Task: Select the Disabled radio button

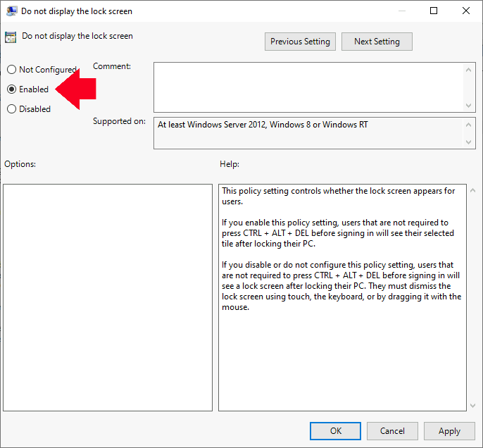Action: tap(12, 109)
